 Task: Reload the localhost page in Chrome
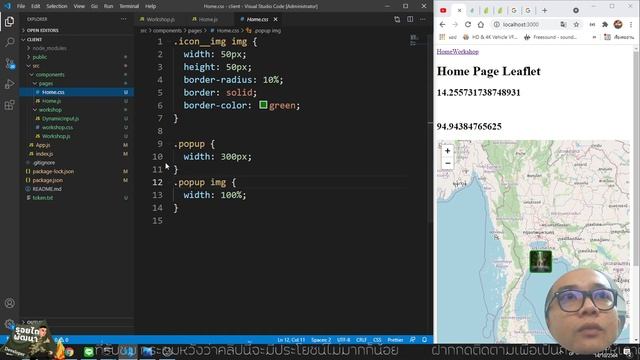tap(468, 24)
